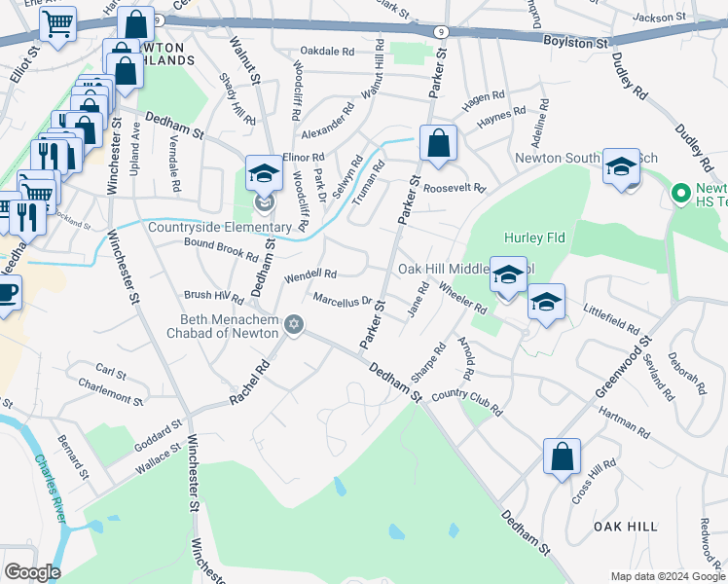This screenshot has height=584, width=728.
Task: Open the shopping bag marker near Cross Hill Rd
Action: coord(562,456)
